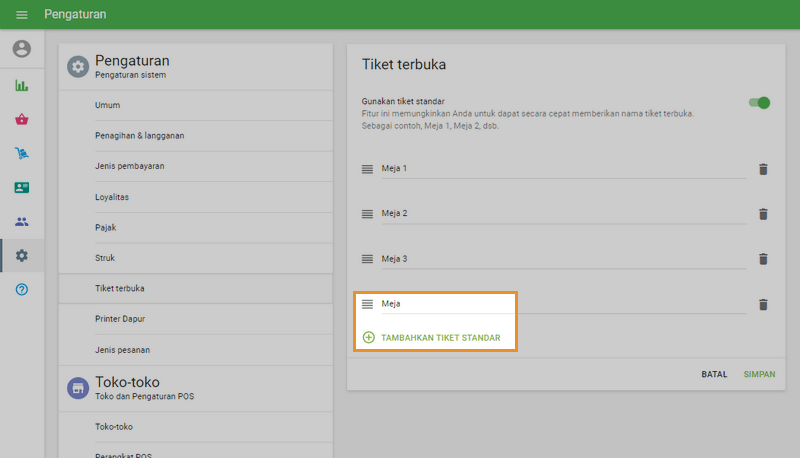Open the Pajak settings page
The height and width of the screenshot is (458, 800).
pos(106,227)
